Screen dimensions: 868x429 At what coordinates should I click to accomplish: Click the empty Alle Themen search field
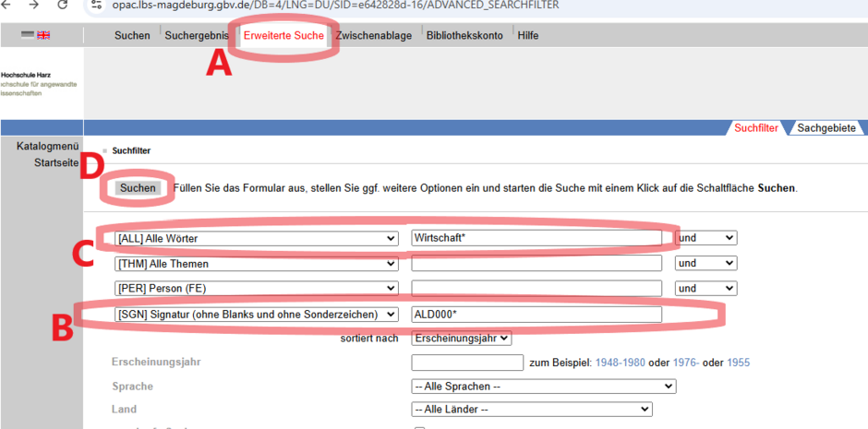click(536, 263)
